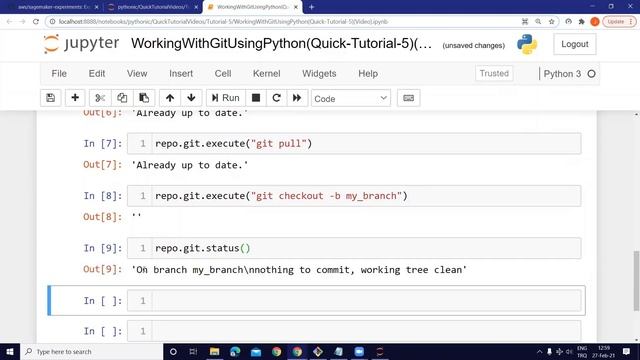Open Cortana circle icon on taskbar
The width and height of the screenshot is (640, 360).
pyautogui.click(x=173, y=351)
